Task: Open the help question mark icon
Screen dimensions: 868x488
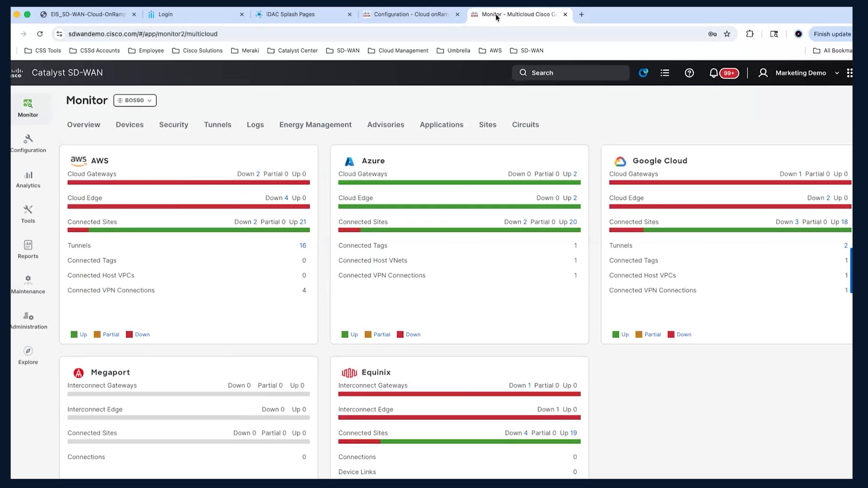Action: [689, 73]
